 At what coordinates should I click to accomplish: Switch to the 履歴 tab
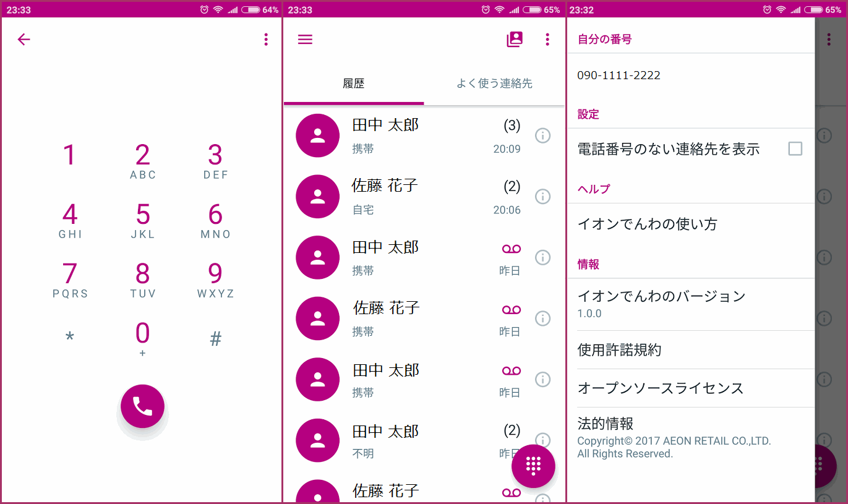(354, 83)
